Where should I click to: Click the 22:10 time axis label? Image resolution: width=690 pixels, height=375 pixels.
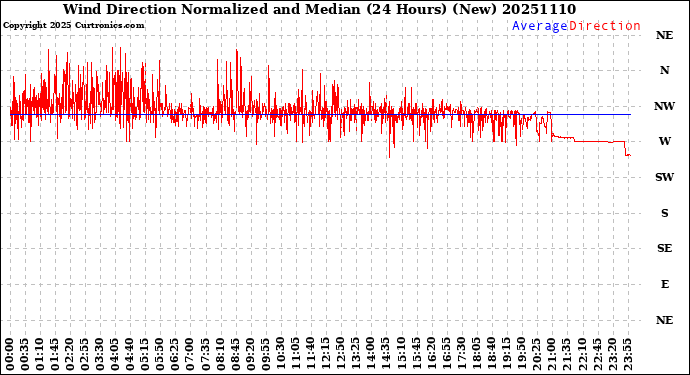(582, 355)
